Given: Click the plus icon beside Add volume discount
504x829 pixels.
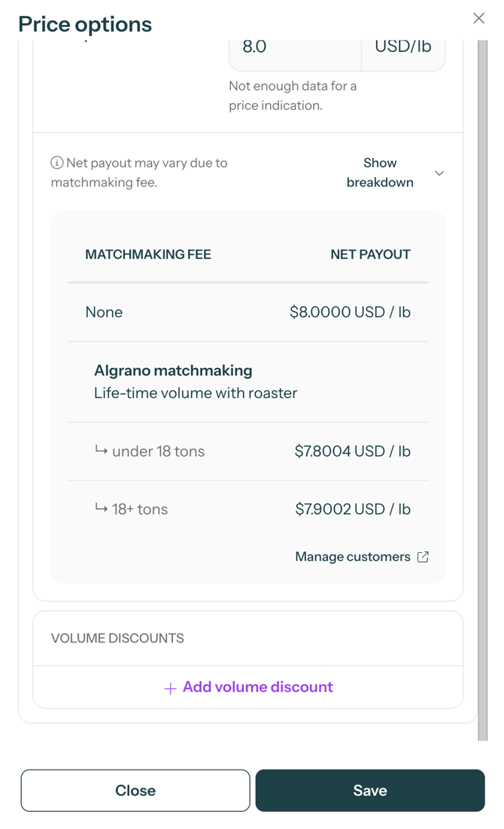Looking at the screenshot, I should tap(169, 688).
